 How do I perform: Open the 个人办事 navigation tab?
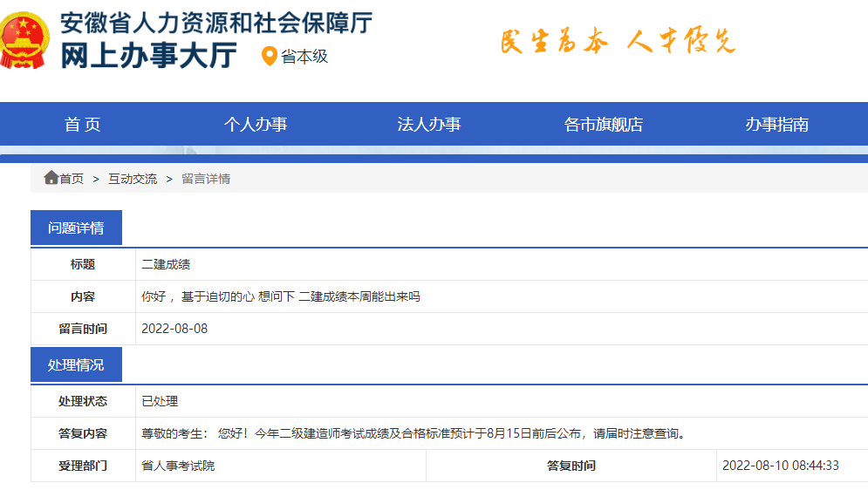click(x=255, y=125)
